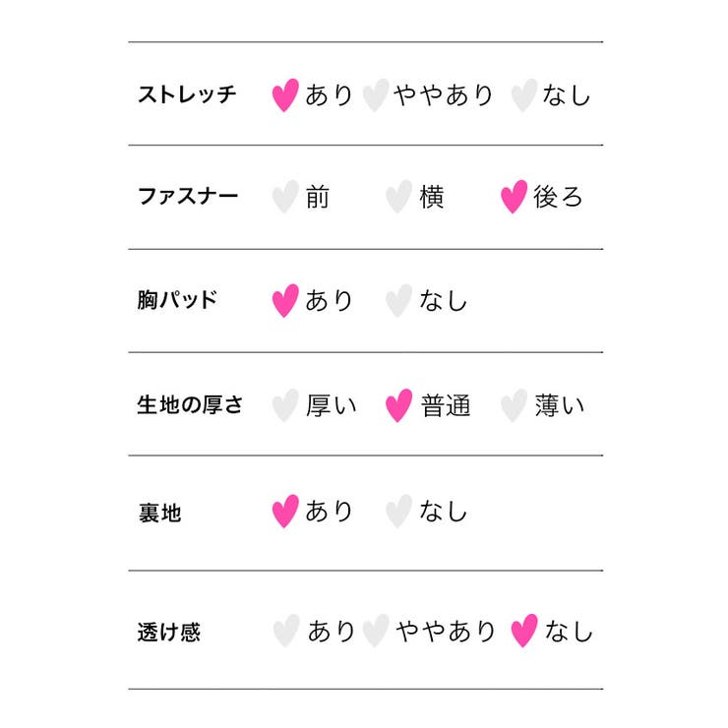Select the grey heart for ファスナー 前

tap(284, 197)
